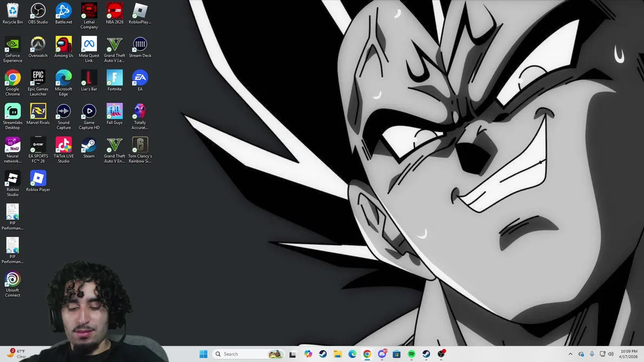Select the EA SPORTS FC 26 shortcut
Screen dimensions: 644x362
click(38, 150)
